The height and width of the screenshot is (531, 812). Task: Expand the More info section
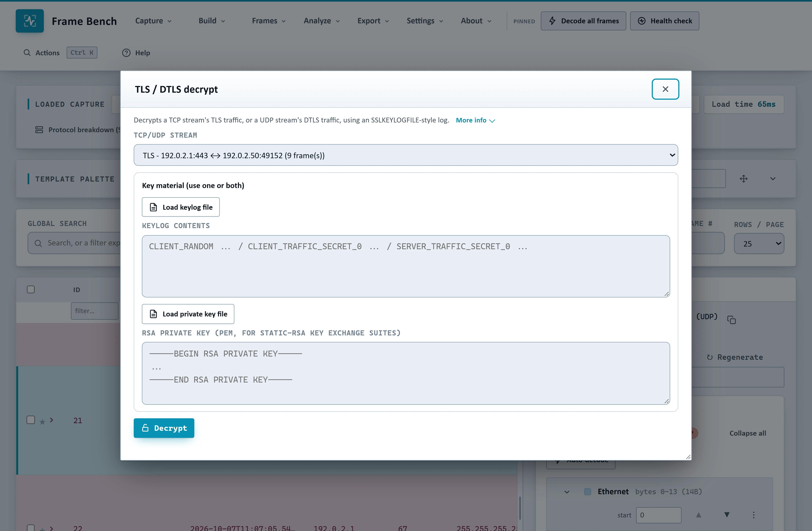pos(475,120)
